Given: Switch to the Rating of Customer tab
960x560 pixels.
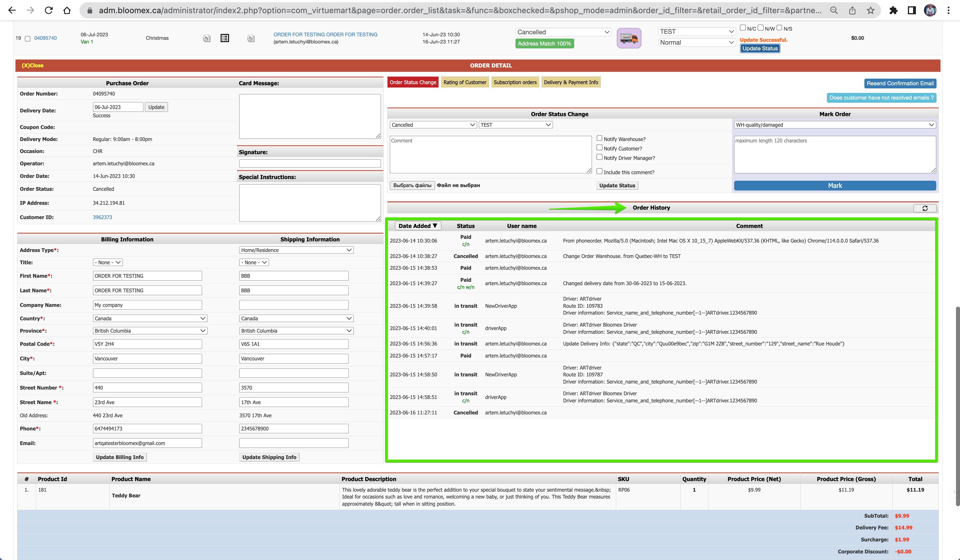Looking at the screenshot, I should pyautogui.click(x=465, y=82).
